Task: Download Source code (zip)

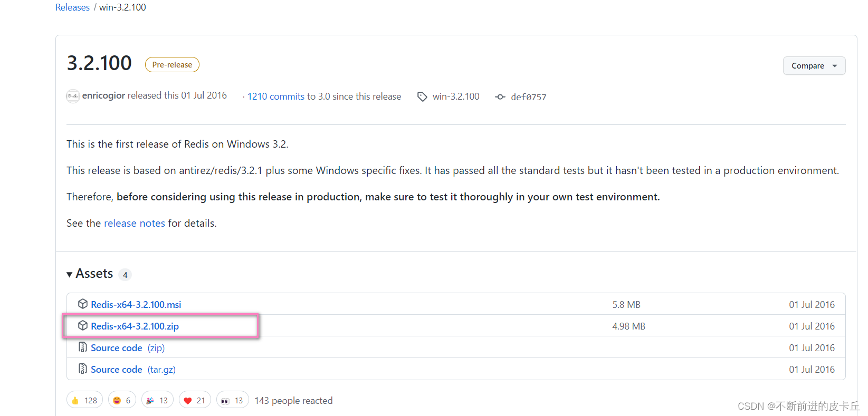Action: click(128, 347)
